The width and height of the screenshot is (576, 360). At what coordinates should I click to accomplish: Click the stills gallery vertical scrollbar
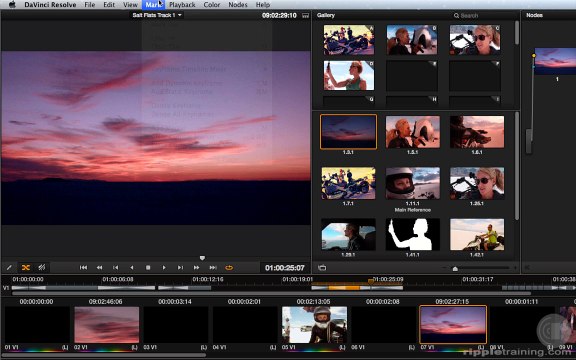(x=517, y=165)
